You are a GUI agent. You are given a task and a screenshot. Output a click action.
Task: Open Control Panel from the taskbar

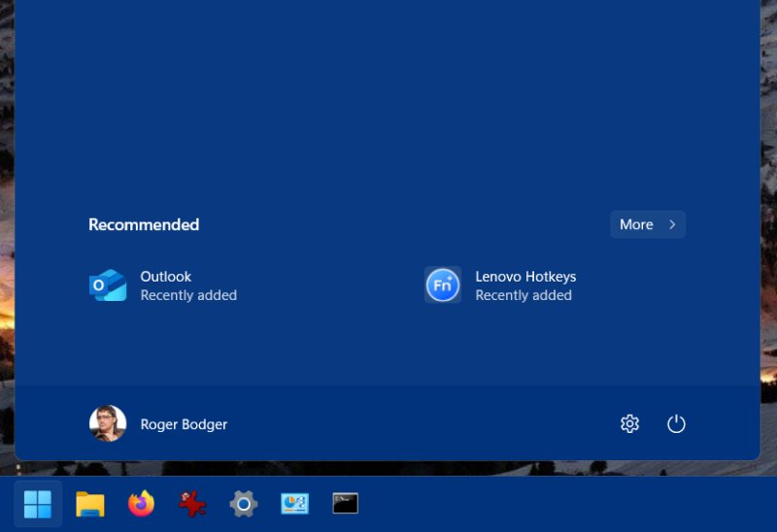[x=294, y=504]
